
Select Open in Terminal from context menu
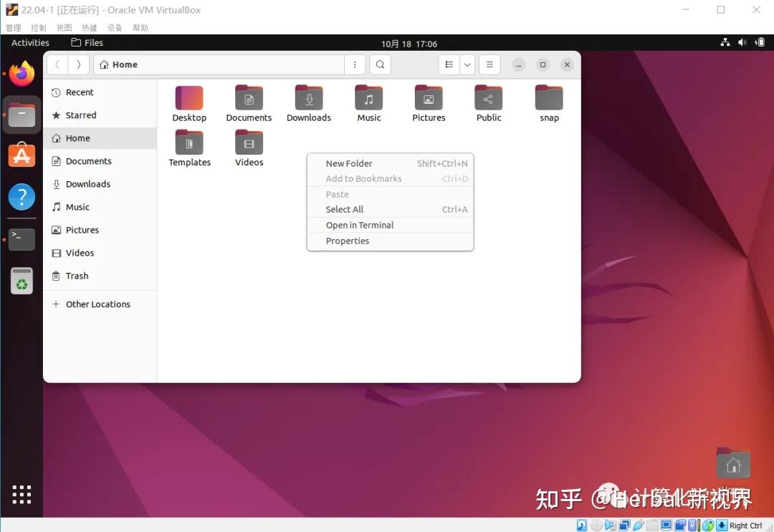(359, 225)
